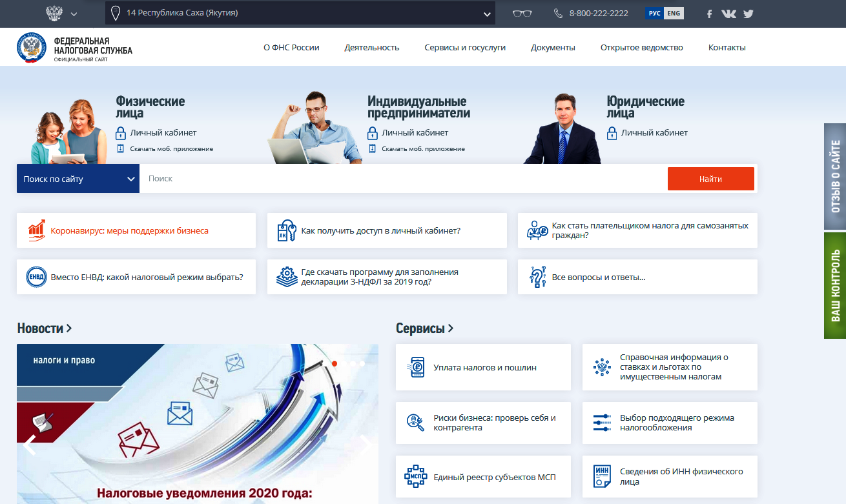This screenshot has height=504, width=846.
Task: Click the magnifier icon for Риски бизнеса
Action: coord(415,423)
